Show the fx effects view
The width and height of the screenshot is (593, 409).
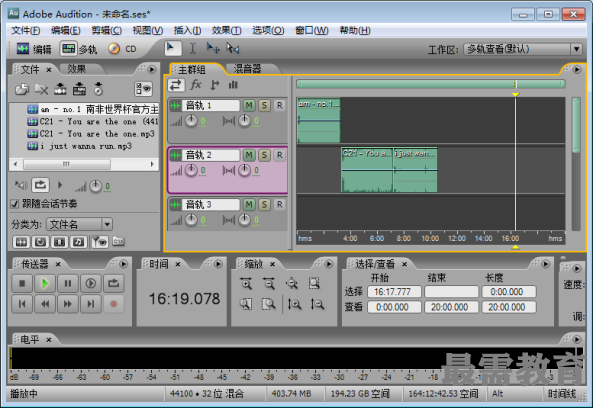[196, 85]
